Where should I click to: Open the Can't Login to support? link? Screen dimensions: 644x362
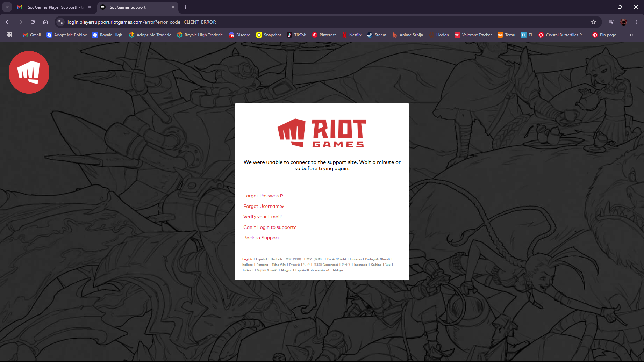[x=270, y=227]
